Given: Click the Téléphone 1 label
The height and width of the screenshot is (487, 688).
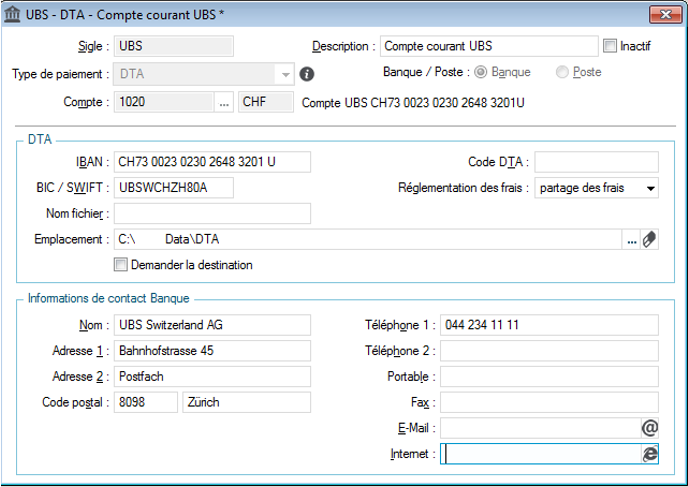Looking at the screenshot, I should (x=400, y=325).
